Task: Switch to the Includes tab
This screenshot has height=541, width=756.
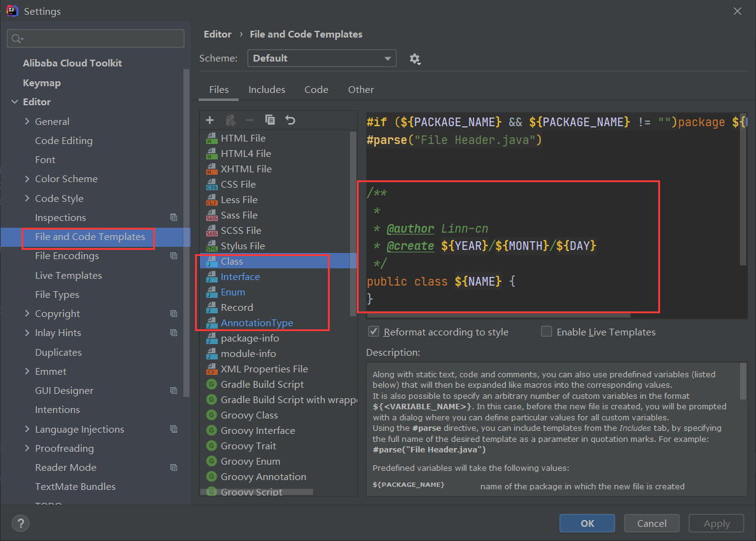Action: 267,90
